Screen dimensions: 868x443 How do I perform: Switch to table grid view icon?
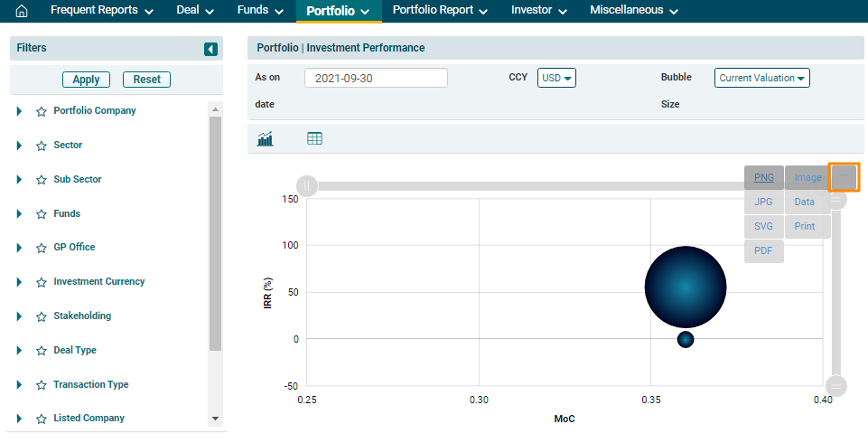[x=314, y=138]
